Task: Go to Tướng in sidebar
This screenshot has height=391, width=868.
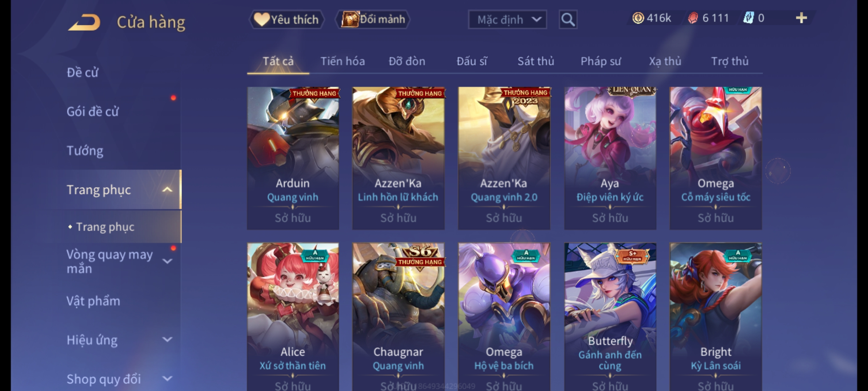Action: tap(85, 151)
